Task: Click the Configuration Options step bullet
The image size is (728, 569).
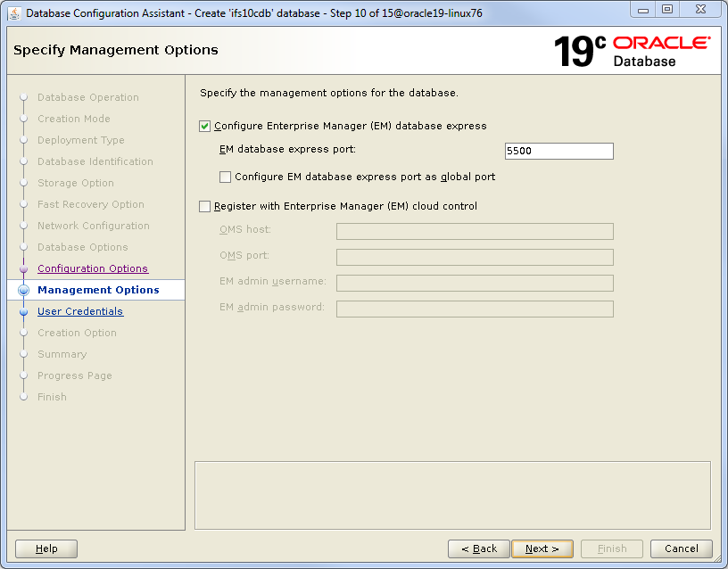Action: click(24, 268)
